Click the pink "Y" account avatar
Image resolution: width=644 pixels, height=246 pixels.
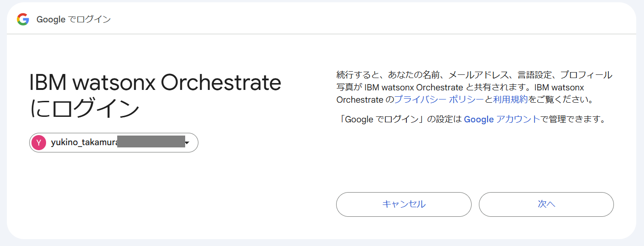(39, 143)
